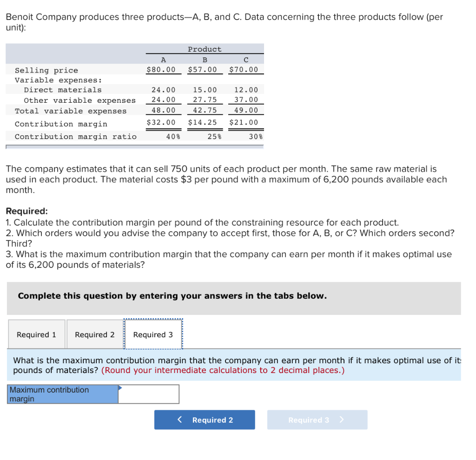Click the Product header in the data table
Screen dimensions: 476x460
pyautogui.click(x=205, y=49)
